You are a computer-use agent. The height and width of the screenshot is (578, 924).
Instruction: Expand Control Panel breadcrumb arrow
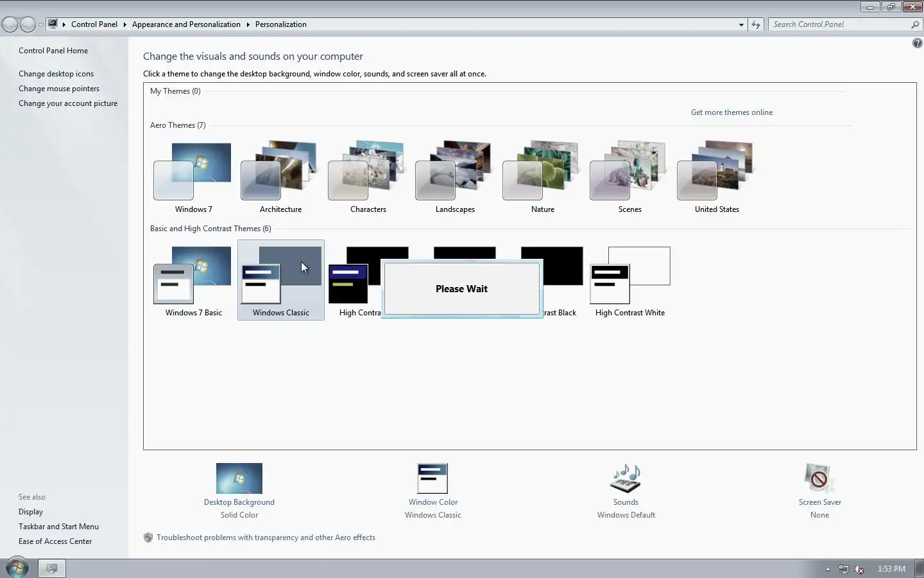pyautogui.click(x=124, y=24)
